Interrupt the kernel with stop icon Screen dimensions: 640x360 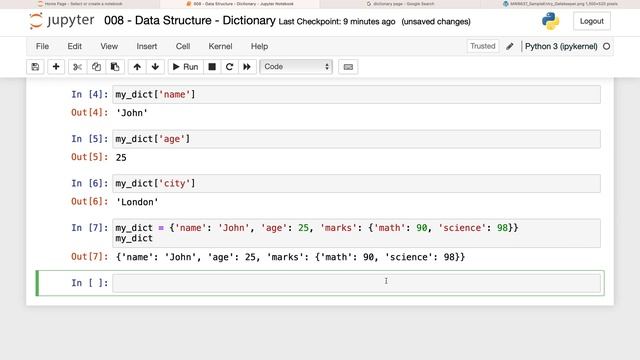(x=212, y=67)
